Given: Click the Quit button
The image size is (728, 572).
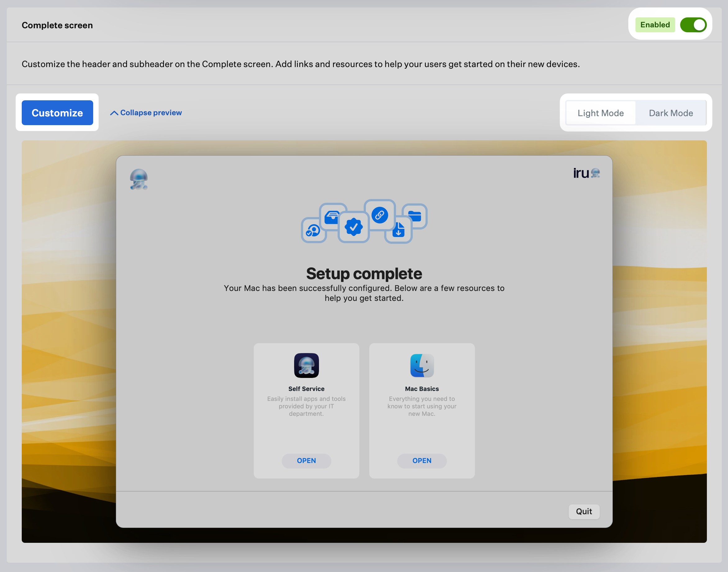Looking at the screenshot, I should pos(584,511).
